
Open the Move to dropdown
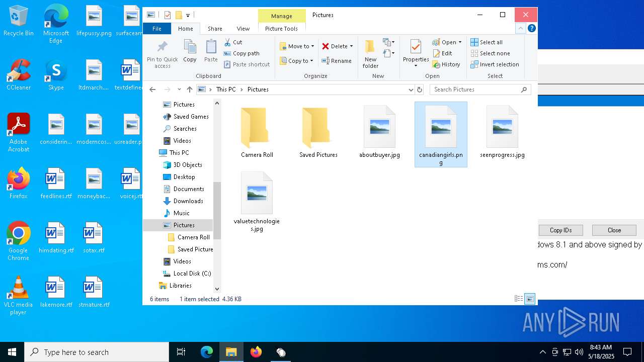(x=297, y=46)
